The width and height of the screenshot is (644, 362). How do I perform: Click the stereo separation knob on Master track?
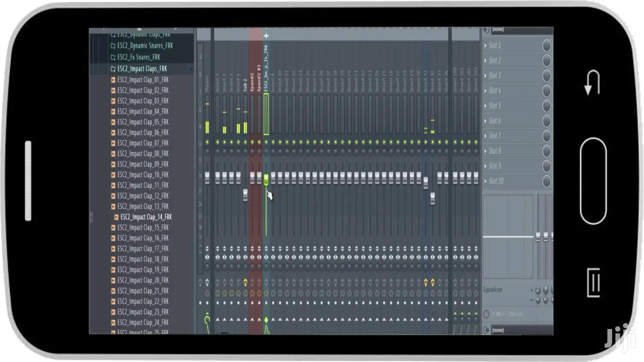coord(207,267)
